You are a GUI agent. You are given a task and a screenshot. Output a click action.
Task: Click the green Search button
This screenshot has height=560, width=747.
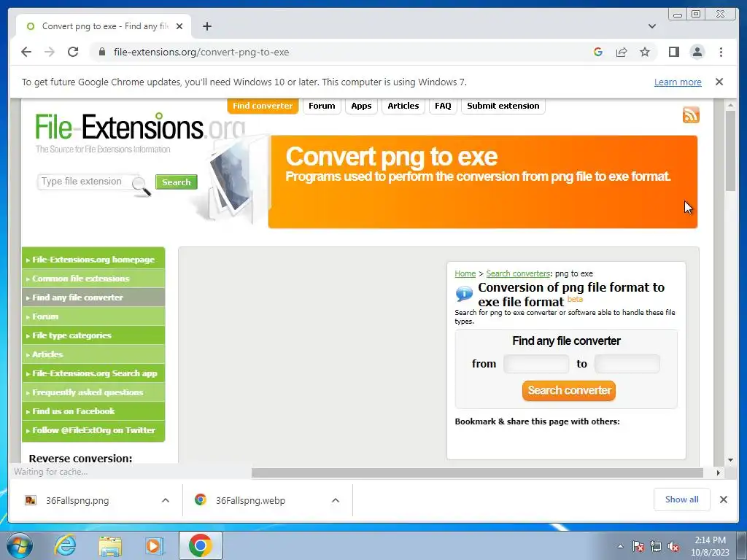[177, 182]
